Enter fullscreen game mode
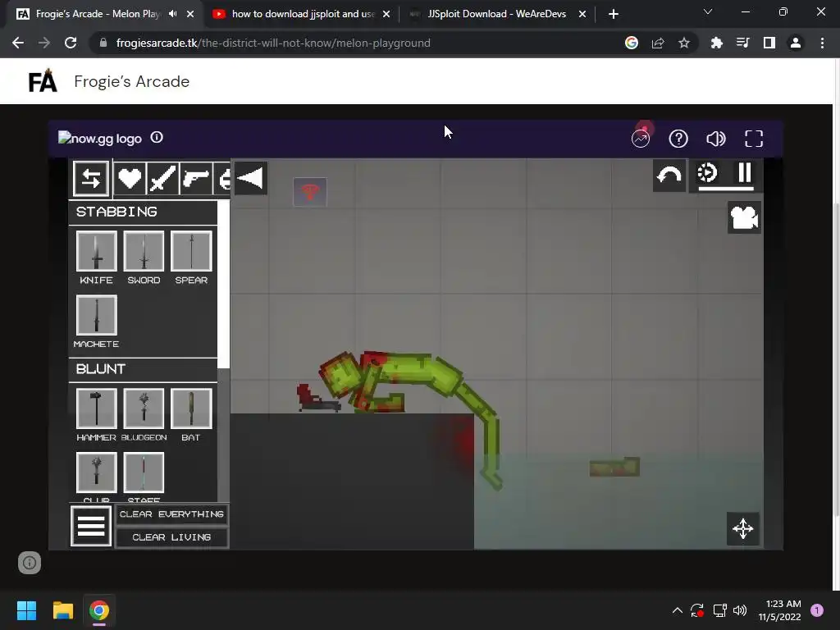This screenshot has height=630, width=840. 754,139
